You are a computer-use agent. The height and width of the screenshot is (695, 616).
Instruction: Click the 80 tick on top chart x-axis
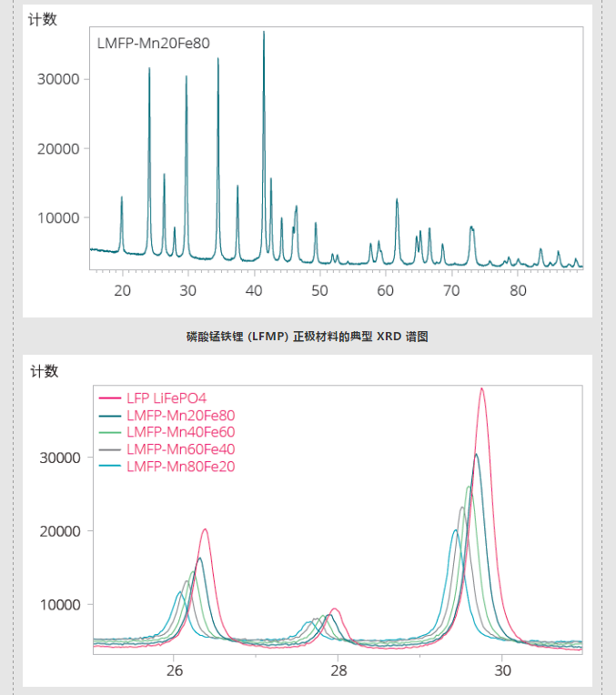click(x=518, y=291)
